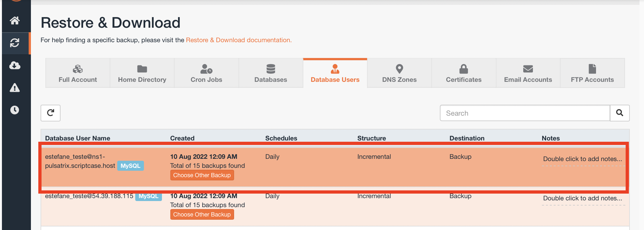Screen dimensions: 644x230
Task: Go to the Databases tab
Action: [x=271, y=73]
